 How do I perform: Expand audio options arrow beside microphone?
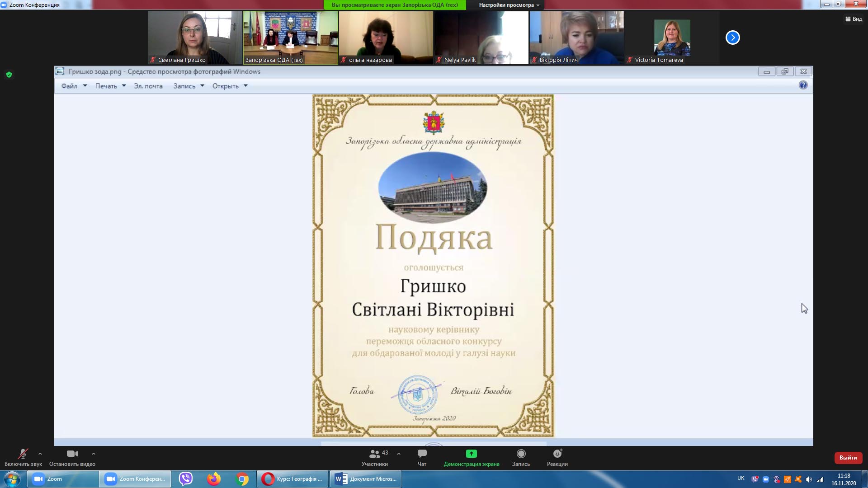tap(40, 454)
